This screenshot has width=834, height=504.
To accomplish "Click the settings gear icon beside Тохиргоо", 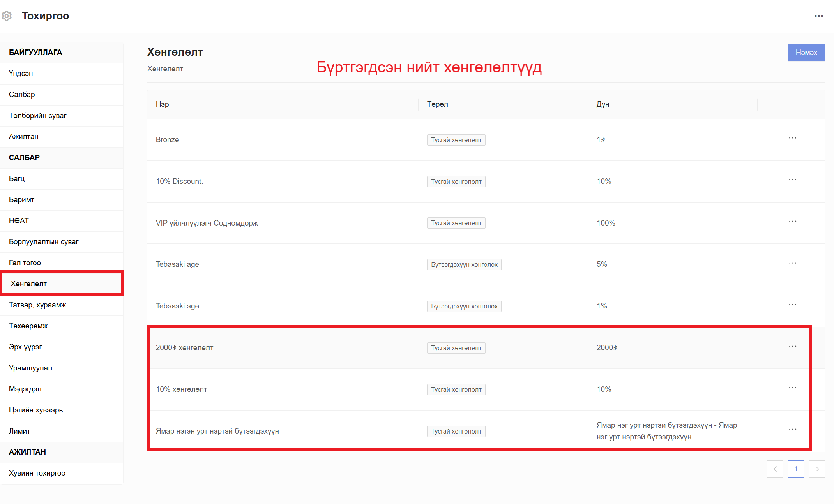I will [x=7, y=16].
